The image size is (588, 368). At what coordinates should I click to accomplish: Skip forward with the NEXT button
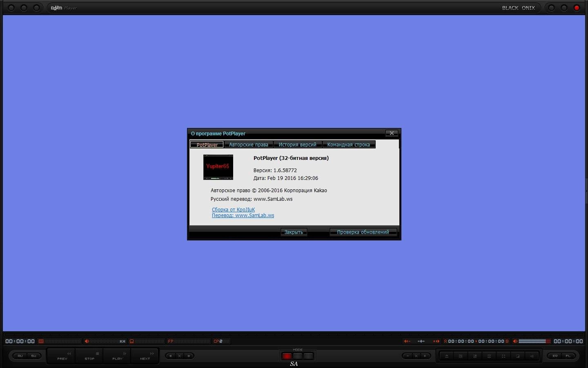click(145, 356)
